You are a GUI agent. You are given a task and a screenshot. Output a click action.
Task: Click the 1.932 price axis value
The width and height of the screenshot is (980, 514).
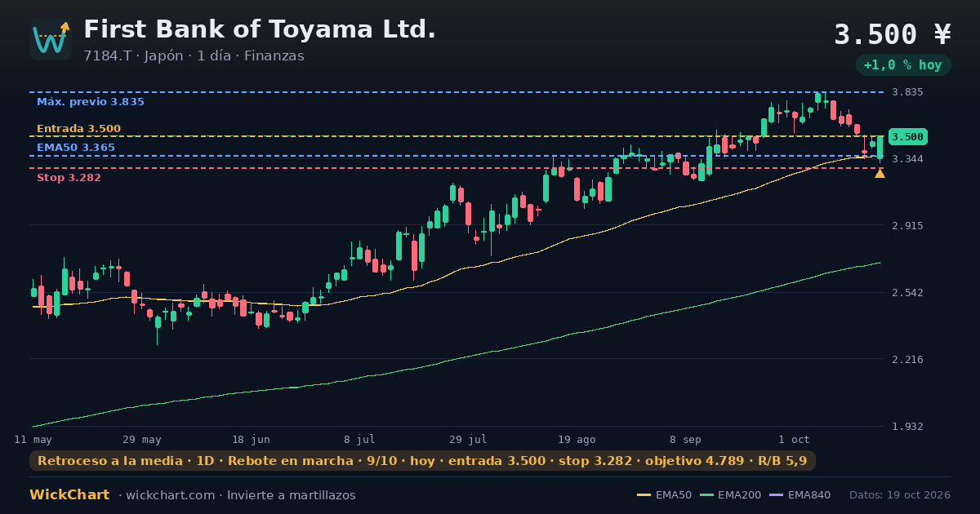click(x=907, y=426)
